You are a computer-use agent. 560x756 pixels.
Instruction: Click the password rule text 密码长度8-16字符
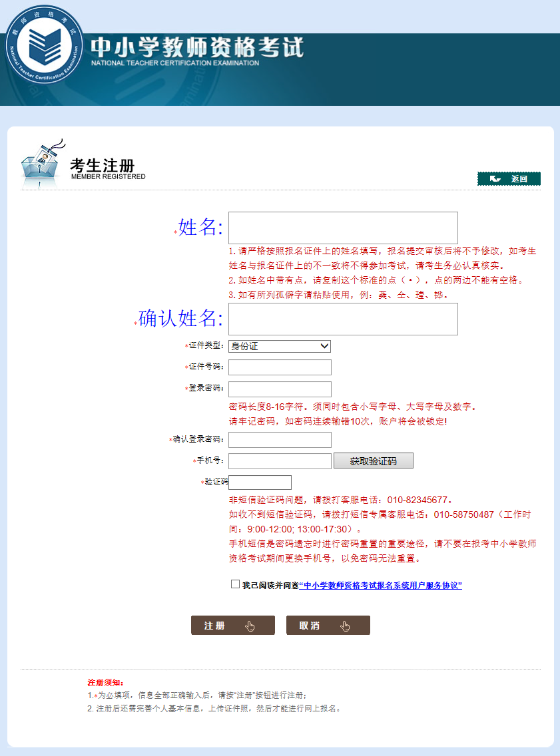pyautogui.click(x=266, y=407)
